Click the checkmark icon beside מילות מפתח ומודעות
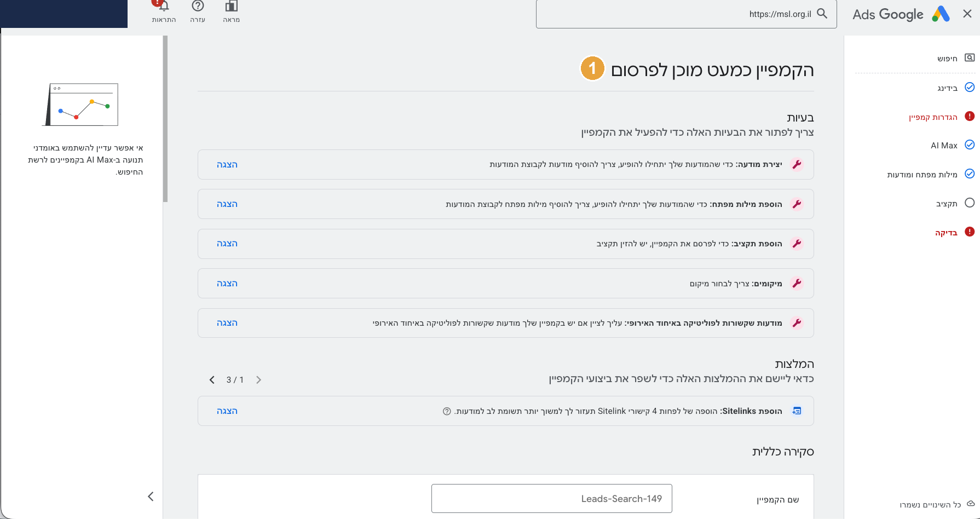The height and width of the screenshot is (519, 980). tap(970, 174)
